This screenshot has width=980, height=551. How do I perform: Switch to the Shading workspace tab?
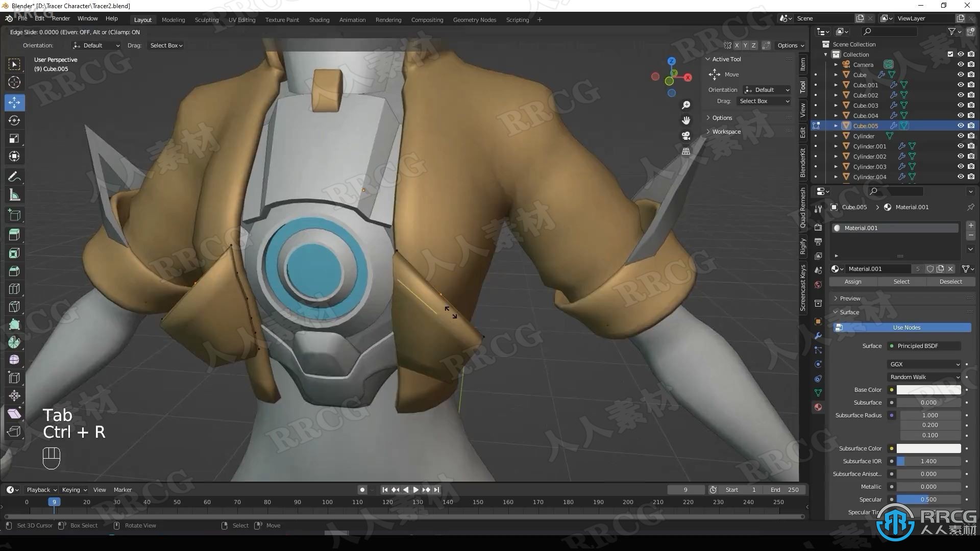tap(319, 20)
